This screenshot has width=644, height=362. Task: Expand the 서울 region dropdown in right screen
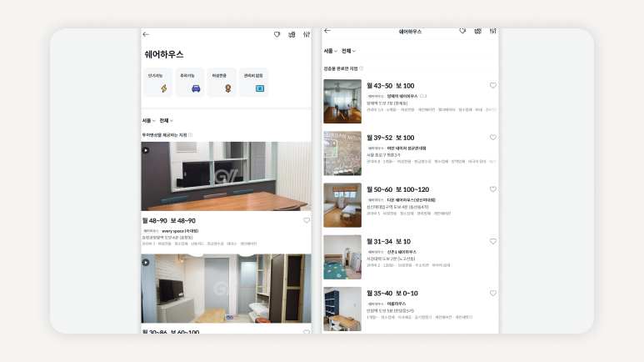click(330, 51)
